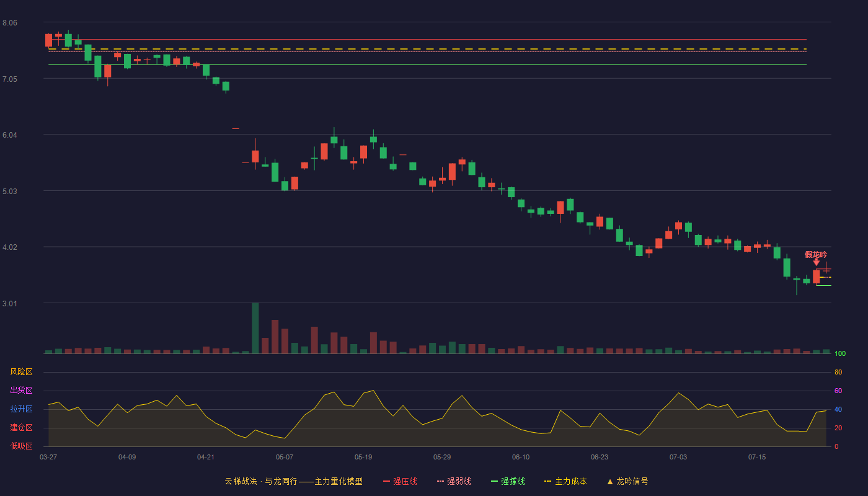The image size is (868, 496).
Task: Click the tallest green volume bar
Action: pyautogui.click(x=255, y=328)
